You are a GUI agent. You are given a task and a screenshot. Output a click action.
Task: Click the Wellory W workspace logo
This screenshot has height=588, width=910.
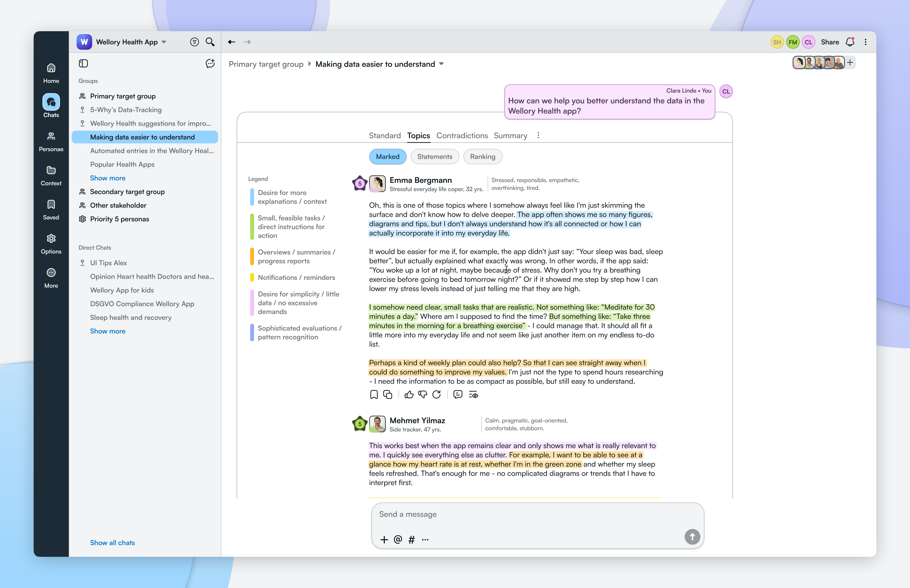(x=84, y=42)
